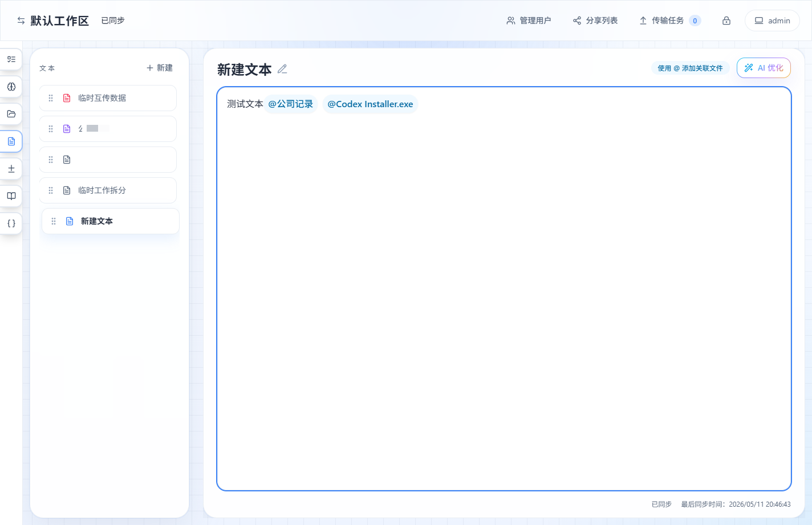This screenshot has height=525, width=812.
Task: Click 测试文本 in the editor
Action: (x=245, y=104)
